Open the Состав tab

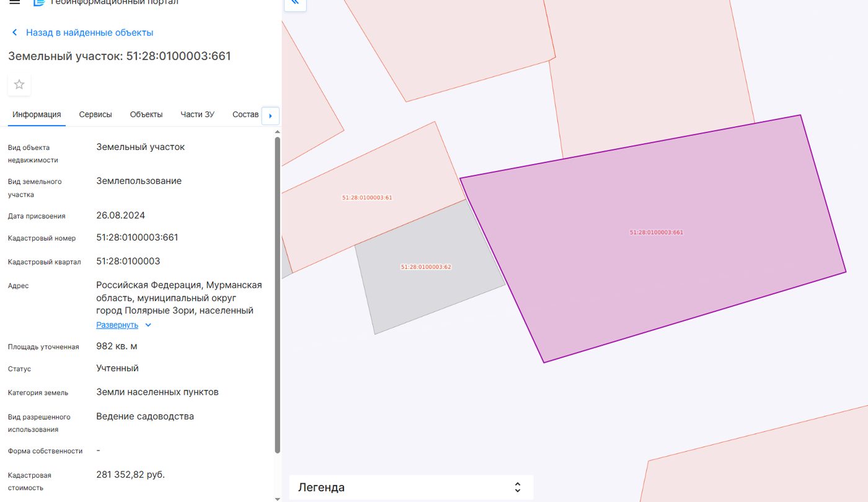[246, 115]
